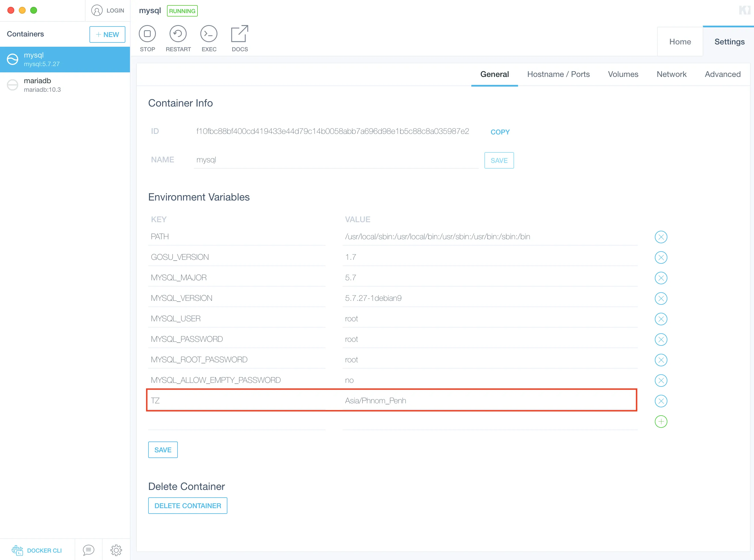This screenshot has width=754, height=560.
Task: Launch Docker CLI from bottom bar
Action: 36,550
